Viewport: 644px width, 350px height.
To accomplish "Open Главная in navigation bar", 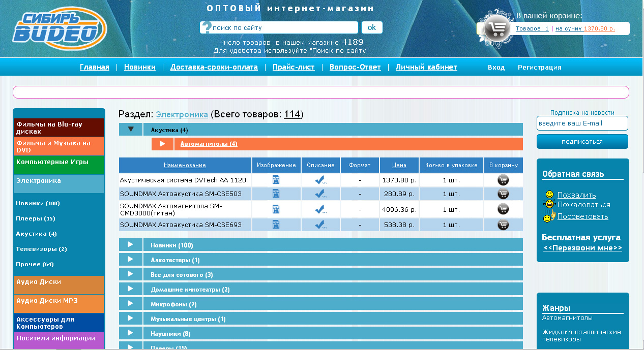I will [x=95, y=67].
